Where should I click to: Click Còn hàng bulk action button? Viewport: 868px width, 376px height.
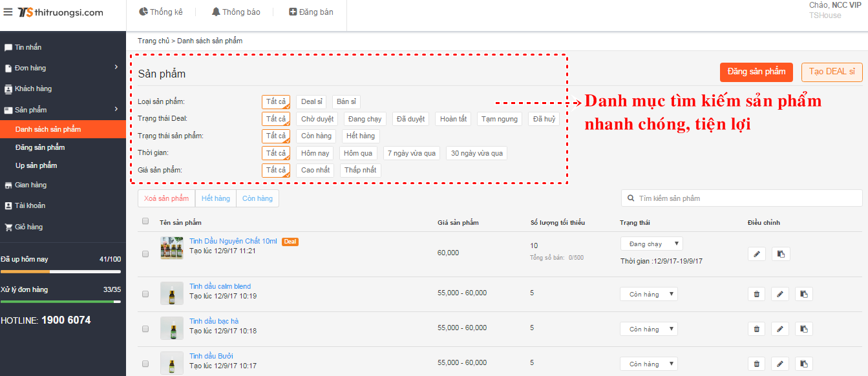[258, 198]
